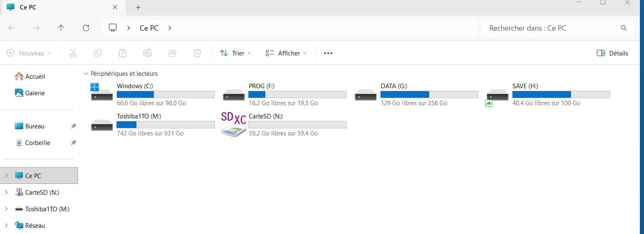644x234 pixels.
Task: Toggle the Détails pane
Action: pyautogui.click(x=612, y=53)
